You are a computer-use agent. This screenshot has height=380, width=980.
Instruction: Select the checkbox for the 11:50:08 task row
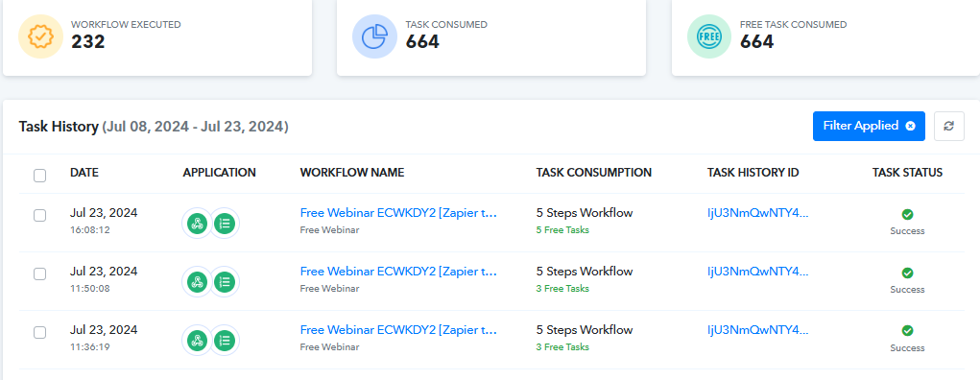tap(40, 273)
